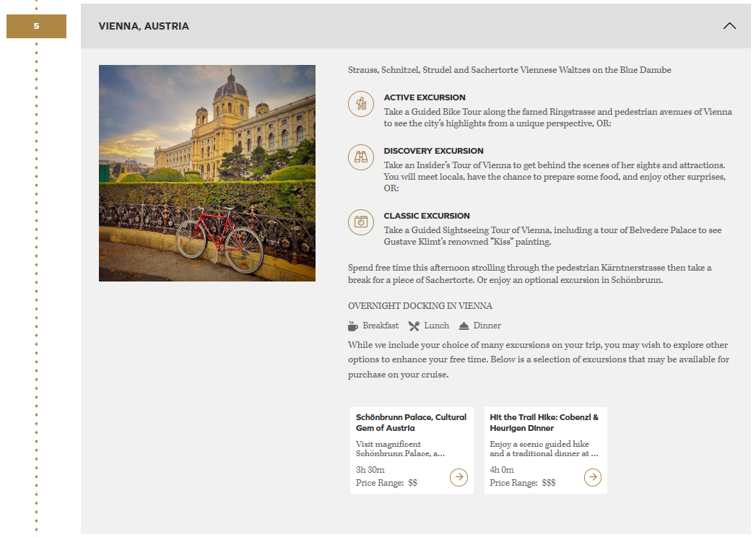Click the DISCOVERY EXCURSION heading

click(433, 151)
